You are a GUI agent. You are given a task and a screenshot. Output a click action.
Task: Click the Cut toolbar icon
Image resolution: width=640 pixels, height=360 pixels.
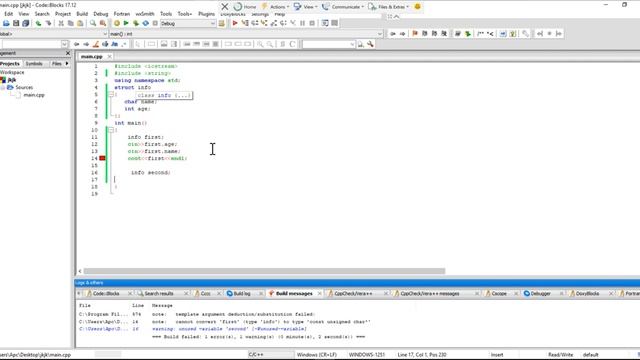[61, 23]
